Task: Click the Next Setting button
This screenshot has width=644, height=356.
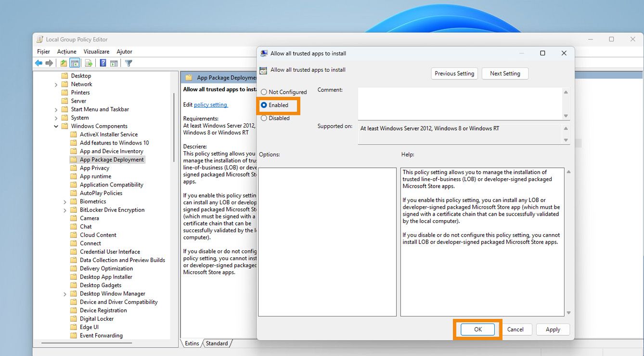Action: [x=505, y=74]
